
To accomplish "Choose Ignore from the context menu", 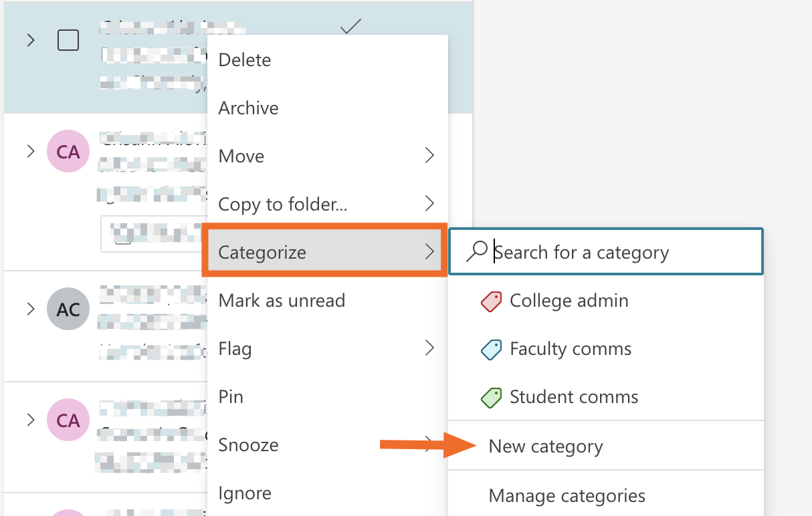I will click(x=327, y=493).
